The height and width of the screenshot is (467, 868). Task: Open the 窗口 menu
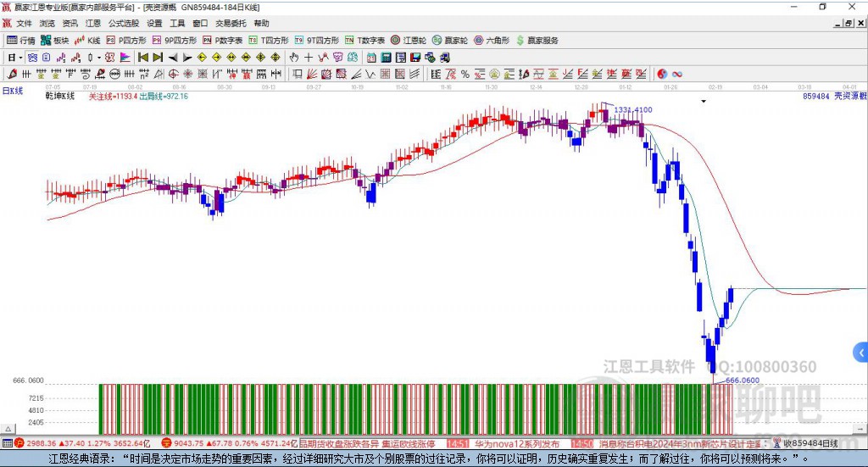(200, 23)
